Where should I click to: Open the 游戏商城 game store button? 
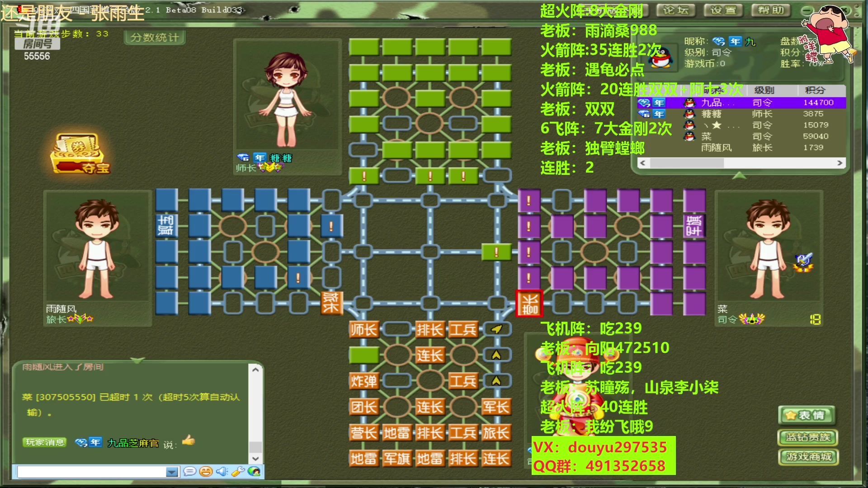[808, 457]
